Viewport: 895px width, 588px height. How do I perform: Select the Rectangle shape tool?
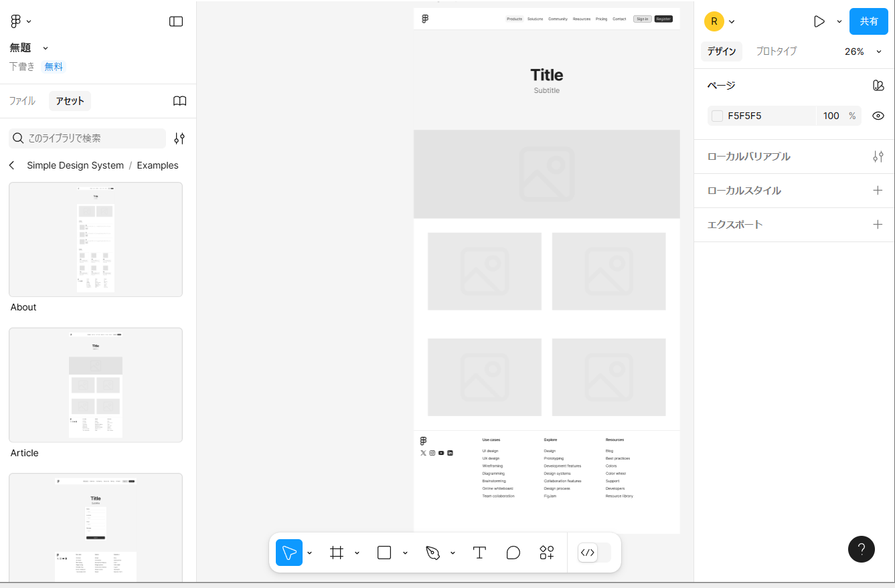384,553
